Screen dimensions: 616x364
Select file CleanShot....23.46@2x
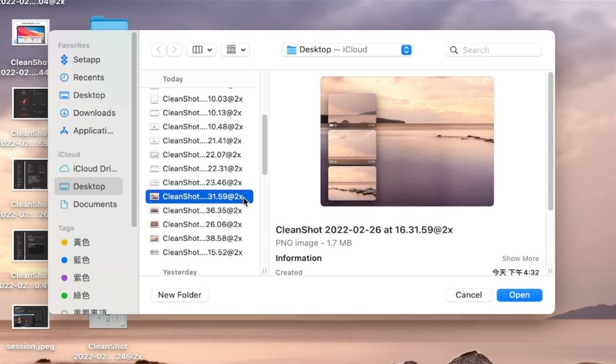tap(199, 182)
